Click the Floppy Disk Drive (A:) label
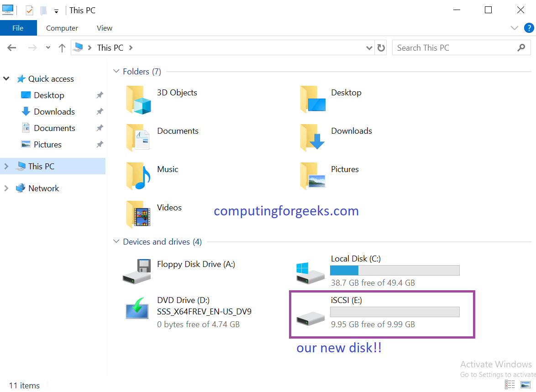 tap(196, 264)
